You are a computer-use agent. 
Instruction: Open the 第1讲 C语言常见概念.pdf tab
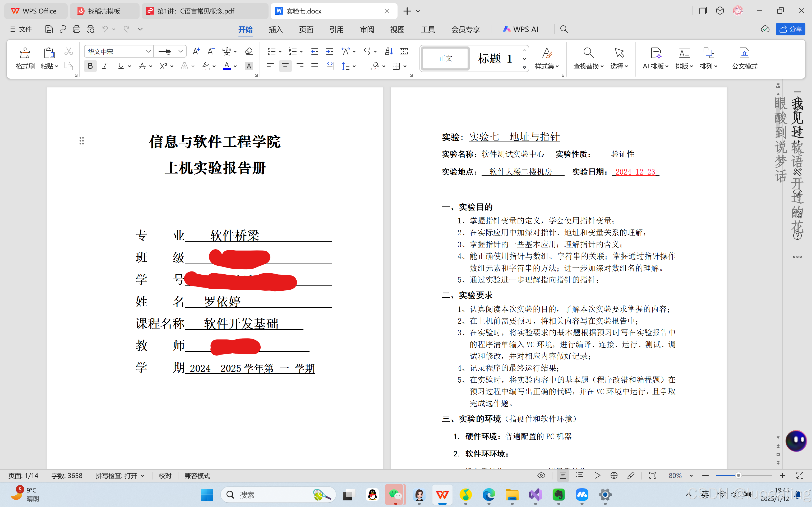point(196,11)
